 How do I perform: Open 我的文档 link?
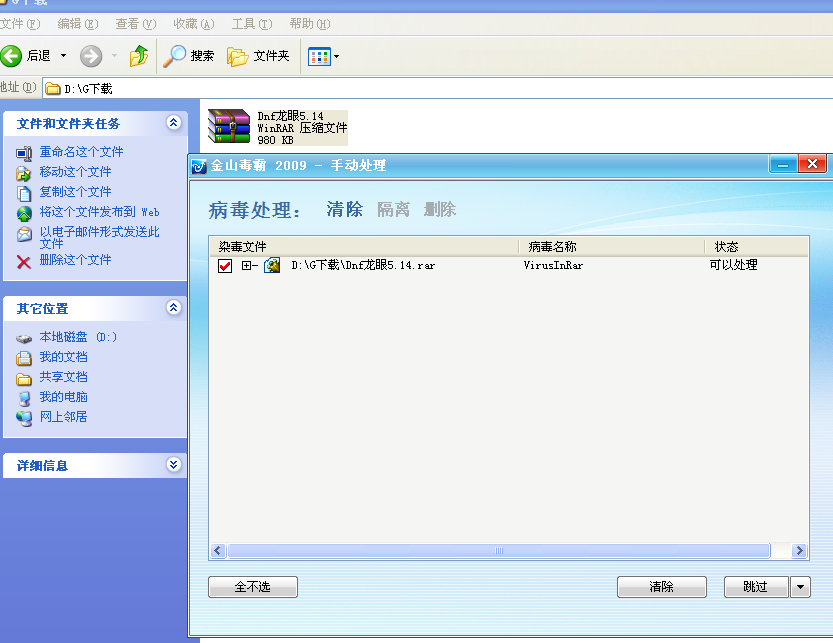pyautogui.click(x=63, y=357)
